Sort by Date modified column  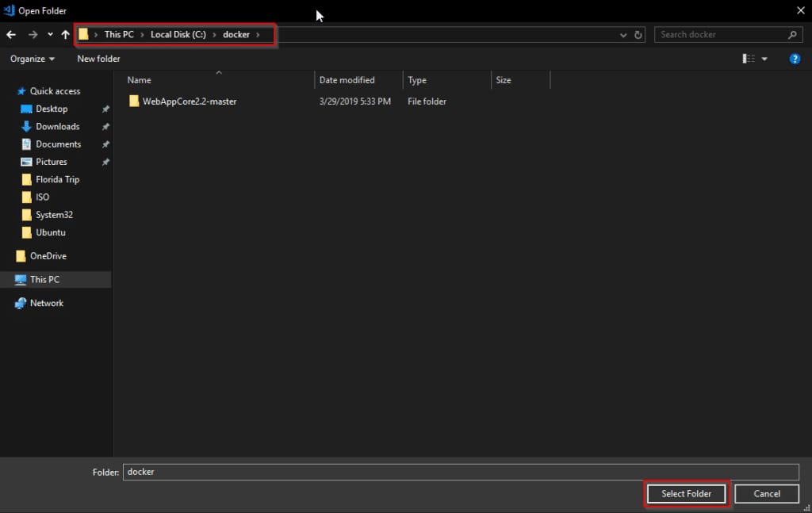coord(347,80)
